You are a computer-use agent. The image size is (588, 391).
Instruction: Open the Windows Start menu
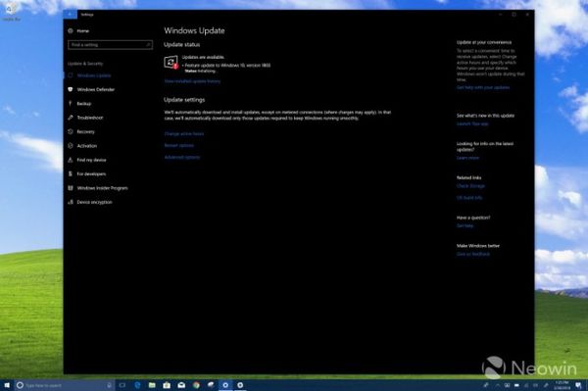(x=7, y=385)
